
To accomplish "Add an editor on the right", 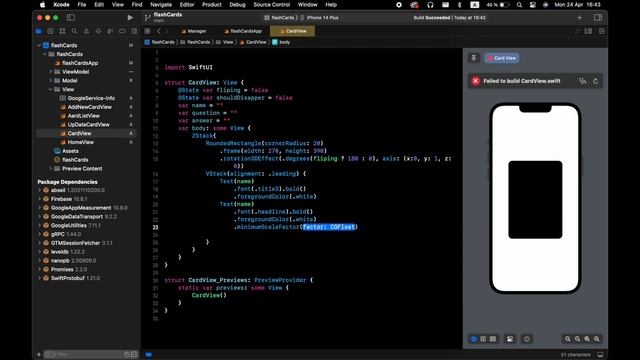I will (x=602, y=31).
